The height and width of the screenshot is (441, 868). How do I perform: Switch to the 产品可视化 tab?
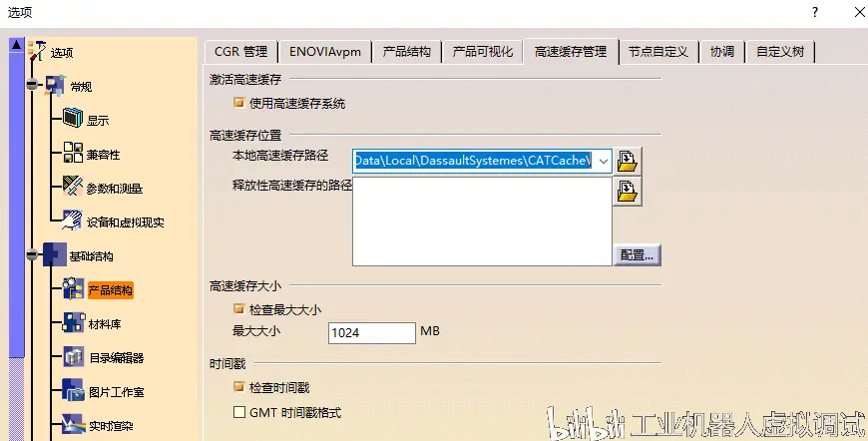tap(483, 52)
